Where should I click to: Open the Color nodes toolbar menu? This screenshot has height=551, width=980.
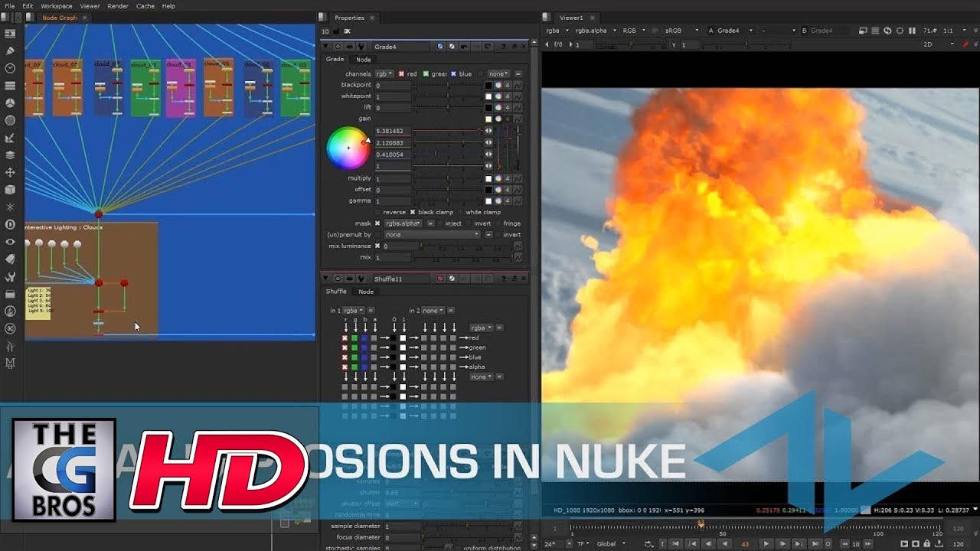[x=10, y=103]
